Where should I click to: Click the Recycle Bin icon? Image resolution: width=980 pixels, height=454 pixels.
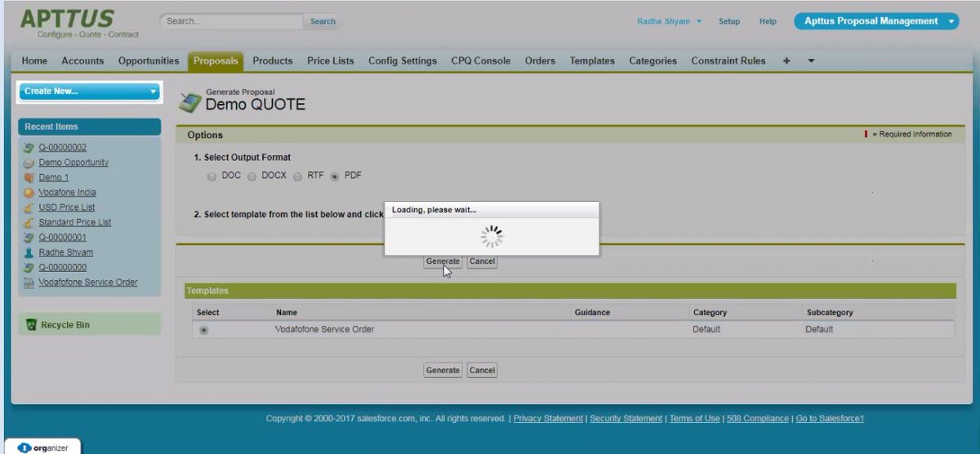(31, 325)
